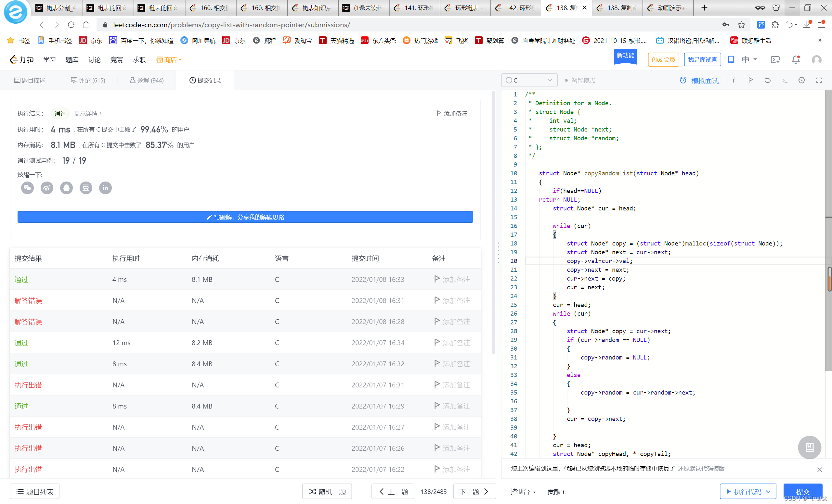Open the editor settings gear icon
This screenshot has height=504, width=832.
point(801,80)
